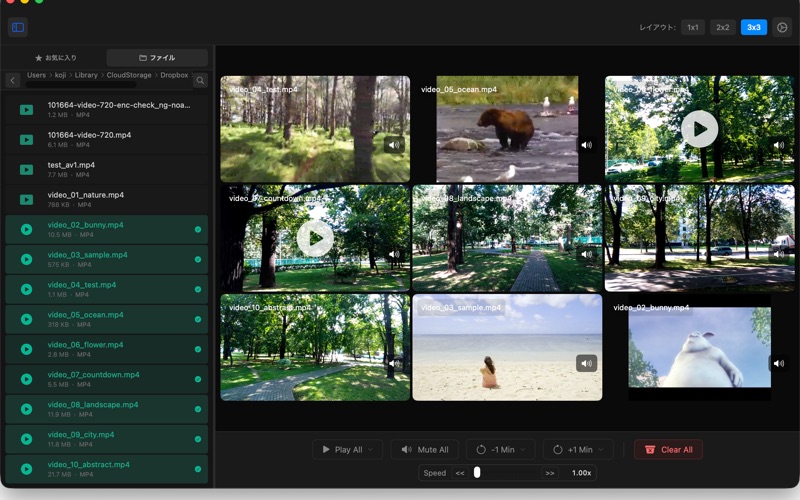This screenshot has height=500, width=800.
Task: Click play icon of video_06_flower.mp4 row
Action: tap(27, 349)
